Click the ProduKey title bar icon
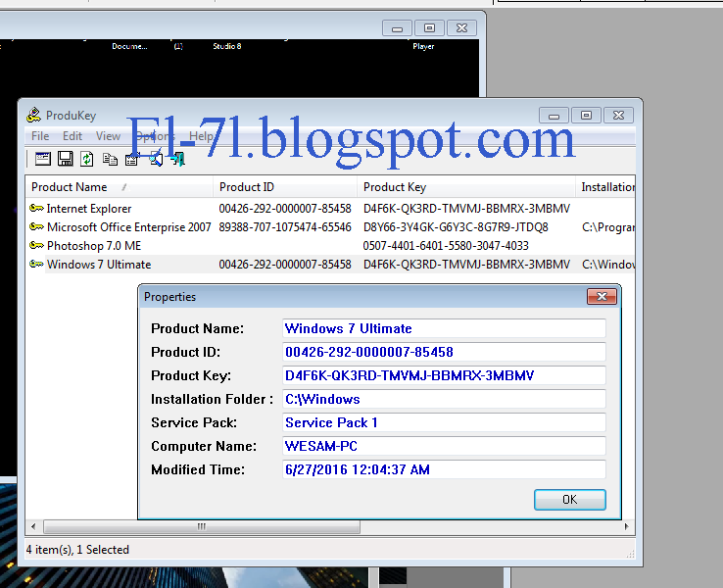The image size is (723, 588). [33, 115]
